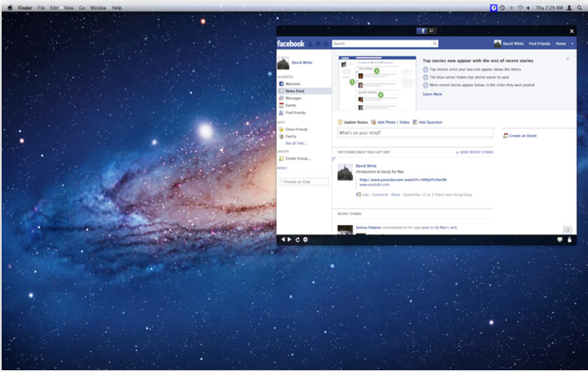
Task: Open Events in the sidebar
Action: click(290, 105)
